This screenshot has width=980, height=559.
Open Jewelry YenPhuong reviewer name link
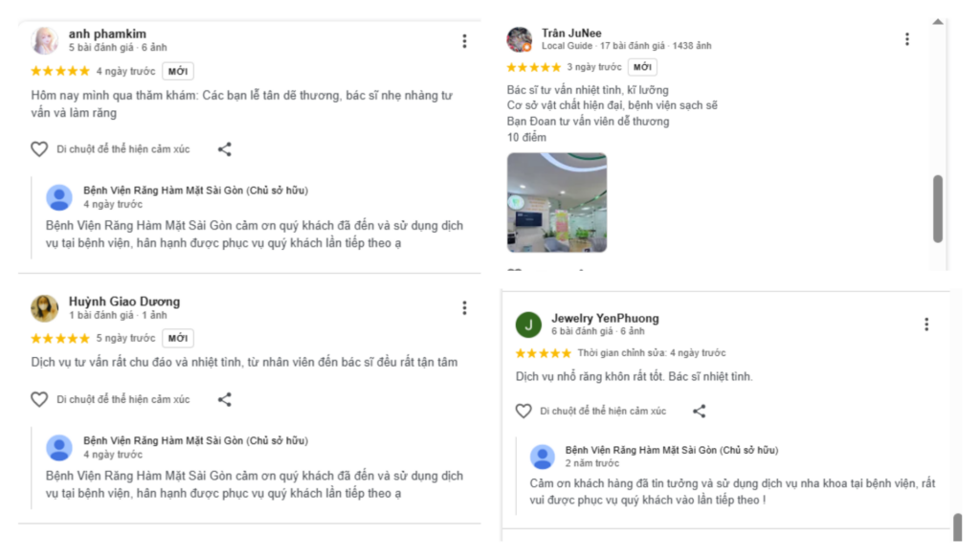(x=605, y=318)
